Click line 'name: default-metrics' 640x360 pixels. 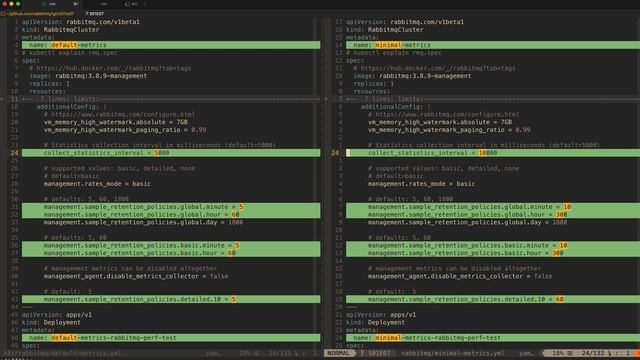[171, 45]
